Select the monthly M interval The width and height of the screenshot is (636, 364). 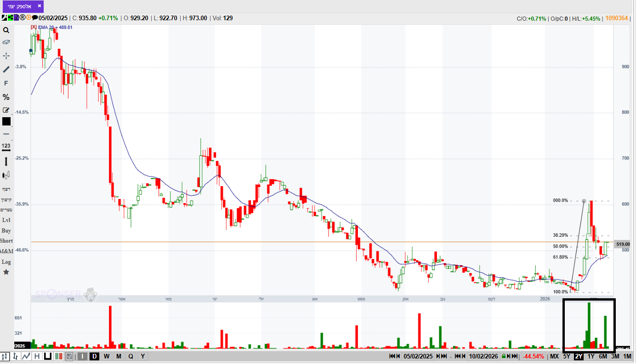(x=119, y=356)
